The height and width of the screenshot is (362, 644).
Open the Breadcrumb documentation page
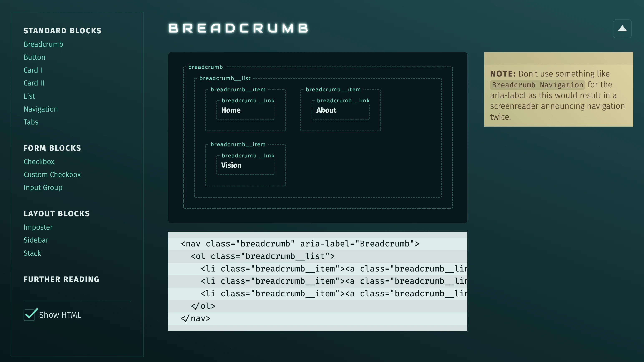tap(44, 44)
